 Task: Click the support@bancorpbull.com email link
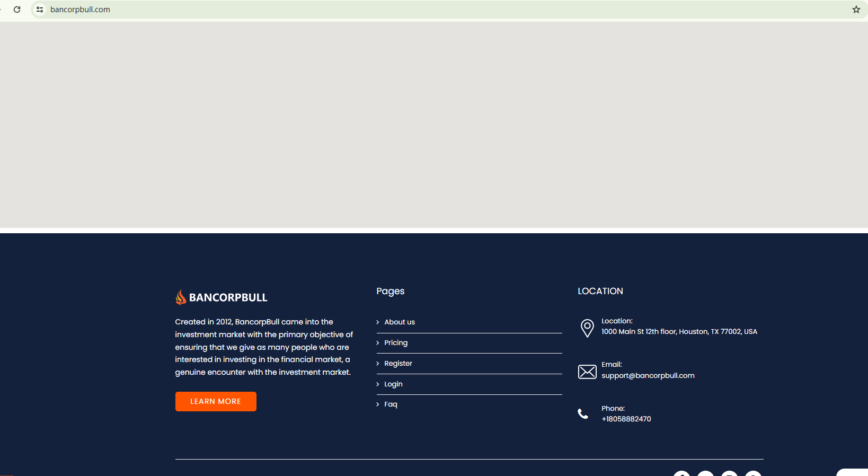point(648,376)
